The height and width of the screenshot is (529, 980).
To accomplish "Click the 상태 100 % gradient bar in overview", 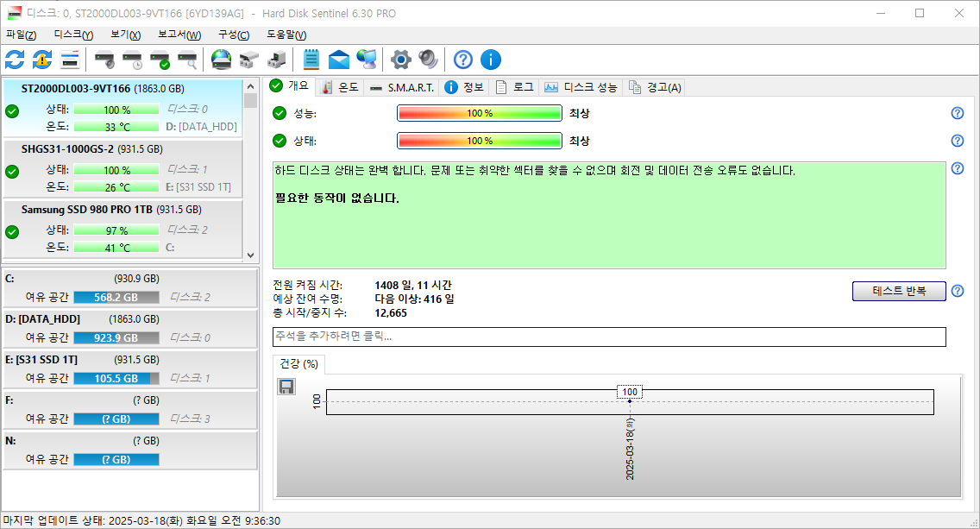I will tap(480, 141).
